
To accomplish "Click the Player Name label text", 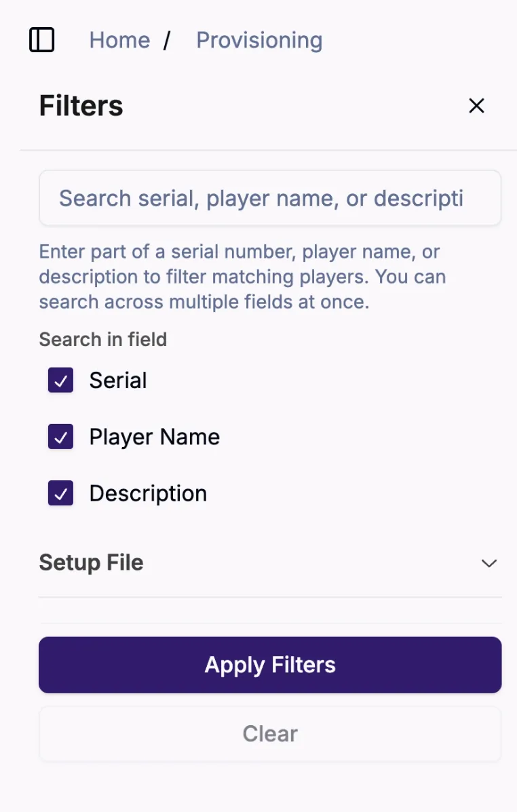I will pyautogui.click(x=155, y=437).
